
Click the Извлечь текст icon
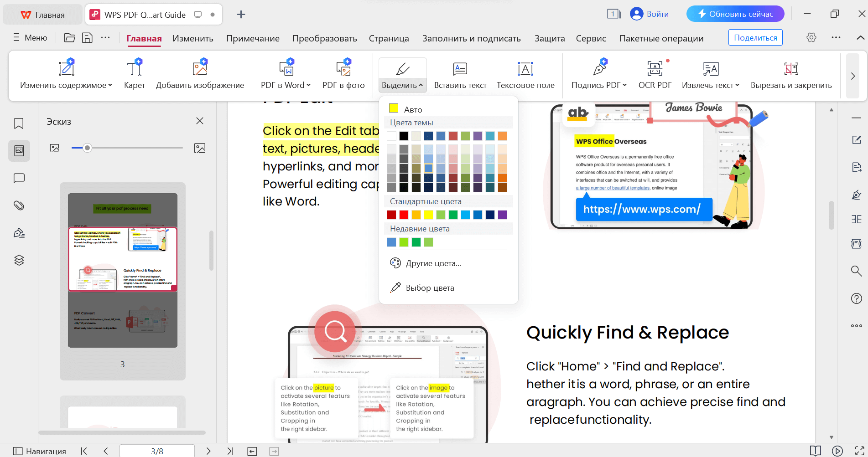tap(711, 68)
